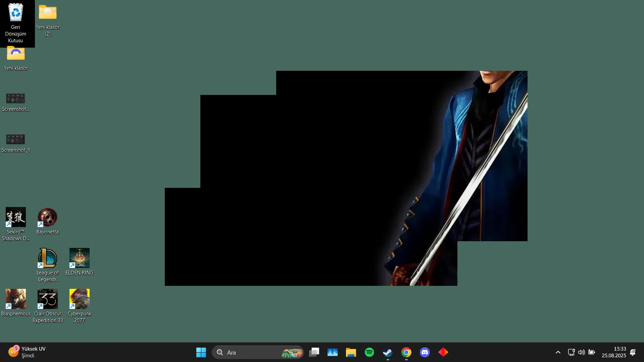Open Spotify from the taskbar
The height and width of the screenshot is (362, 644).
coord(369,352)
